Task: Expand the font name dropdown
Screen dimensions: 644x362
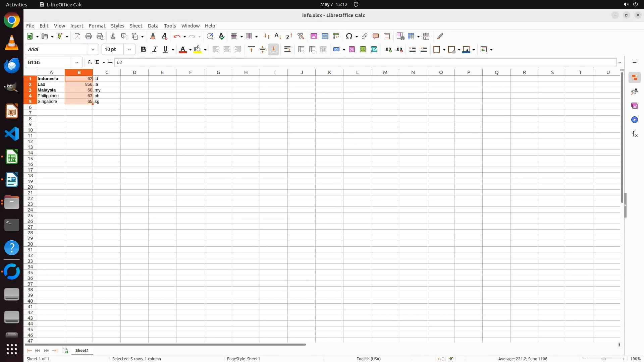Action: [93, 50]
